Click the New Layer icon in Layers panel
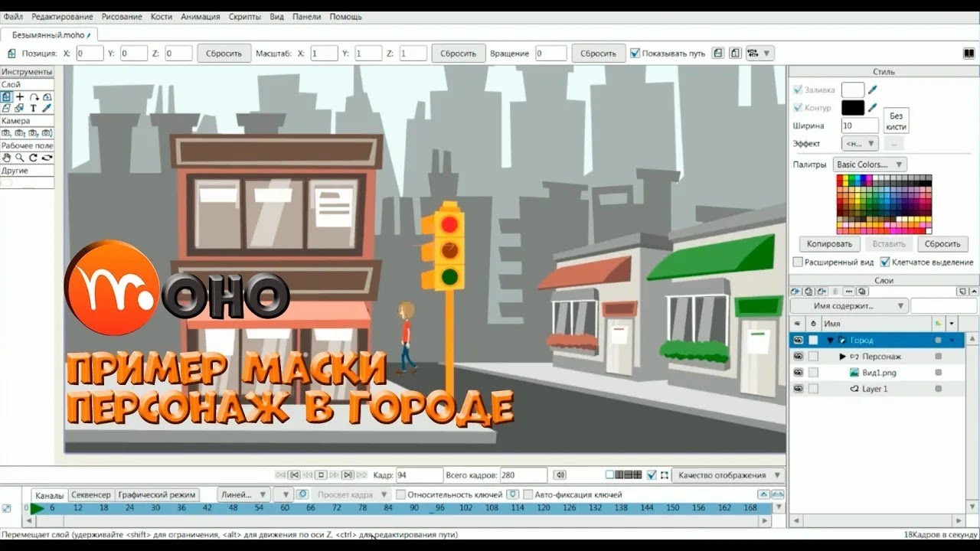 point(795,292)
